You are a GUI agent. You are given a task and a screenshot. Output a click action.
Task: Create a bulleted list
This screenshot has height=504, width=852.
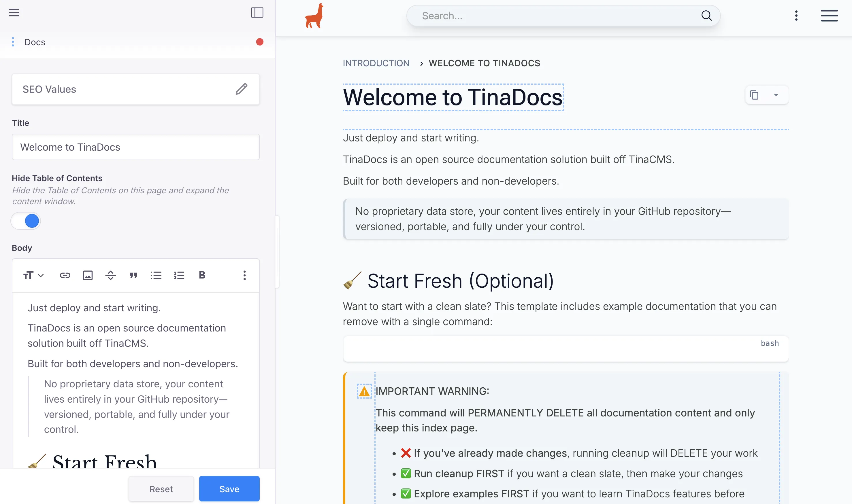[x=156, y=275]
